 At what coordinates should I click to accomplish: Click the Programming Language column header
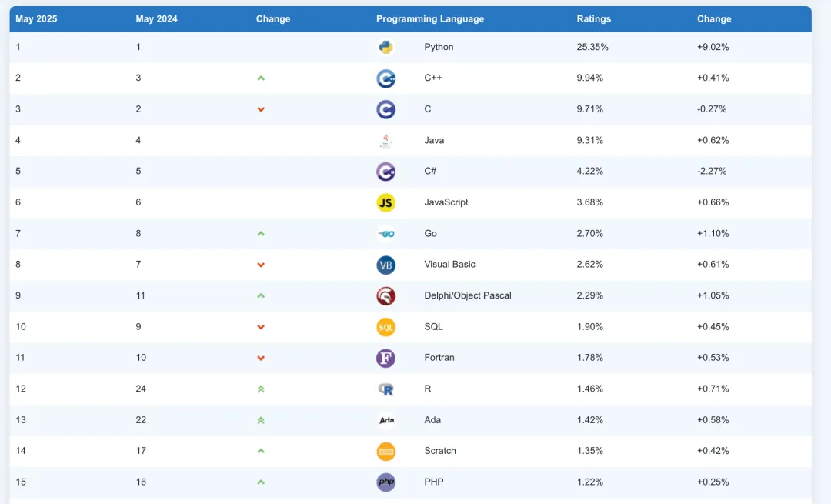click(x=430, y=19)
